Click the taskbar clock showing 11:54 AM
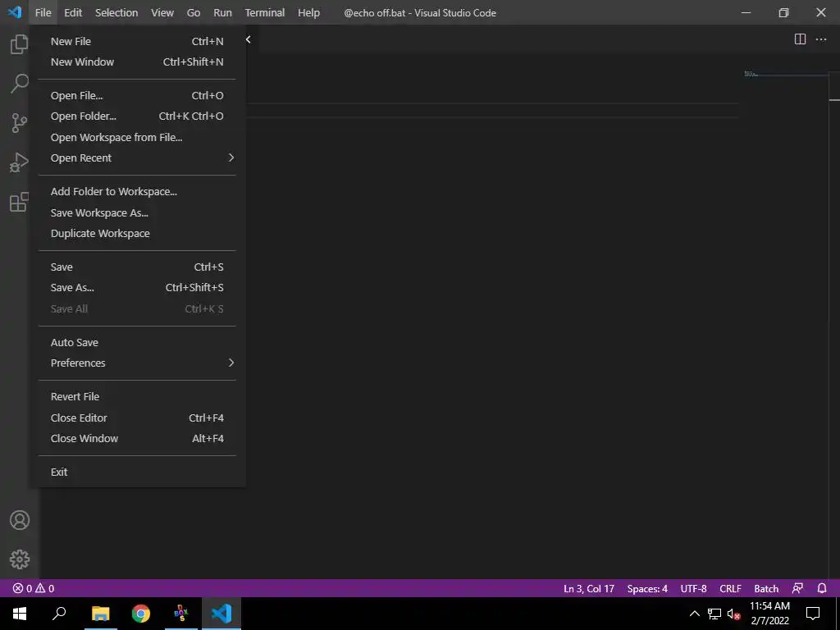Image resolution: width=840 pixels, height=630 pixels. 769,614
